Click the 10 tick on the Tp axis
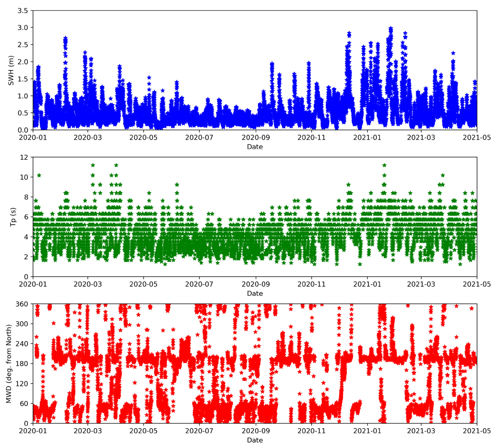The image size is (499, 448). coord(24,177)
